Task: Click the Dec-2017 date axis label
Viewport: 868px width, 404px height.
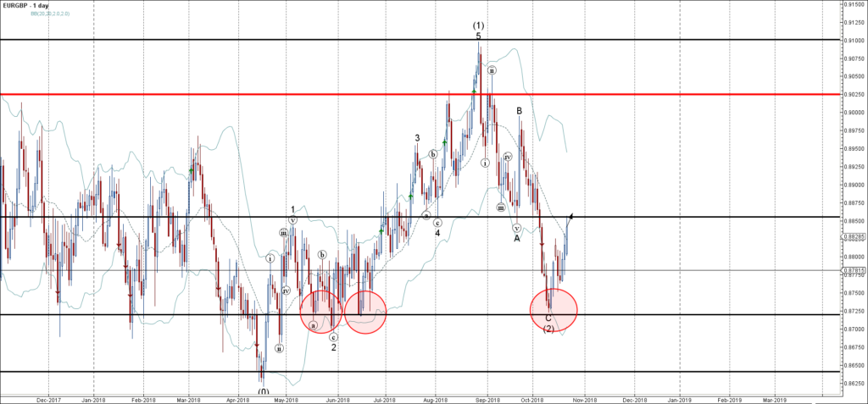Action: (x=48, y=398)
